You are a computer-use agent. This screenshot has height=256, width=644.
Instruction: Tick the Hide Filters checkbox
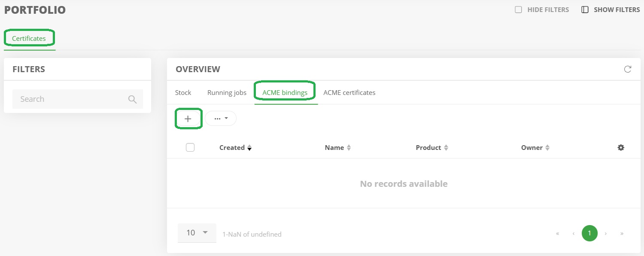(519, 10)
